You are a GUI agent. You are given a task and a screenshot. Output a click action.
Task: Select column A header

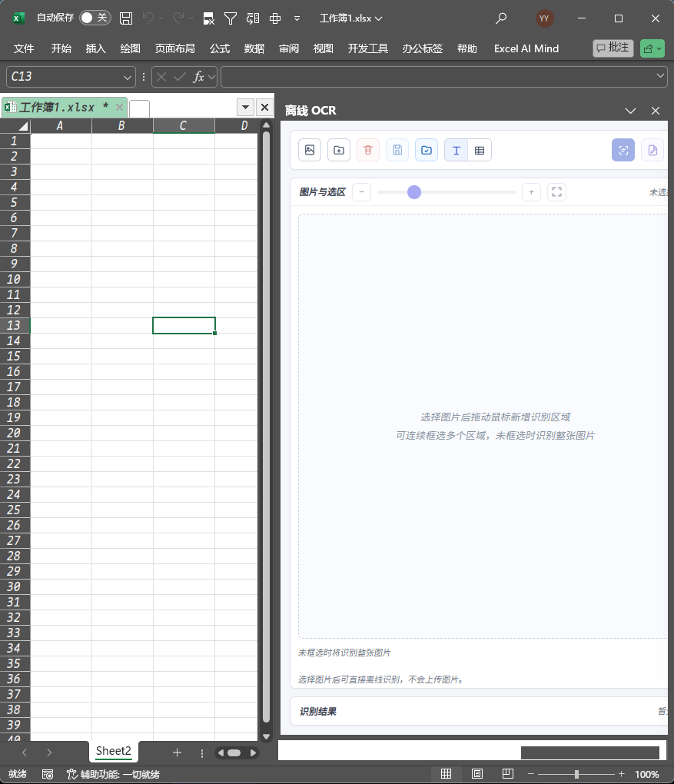[x=60, y=126]
